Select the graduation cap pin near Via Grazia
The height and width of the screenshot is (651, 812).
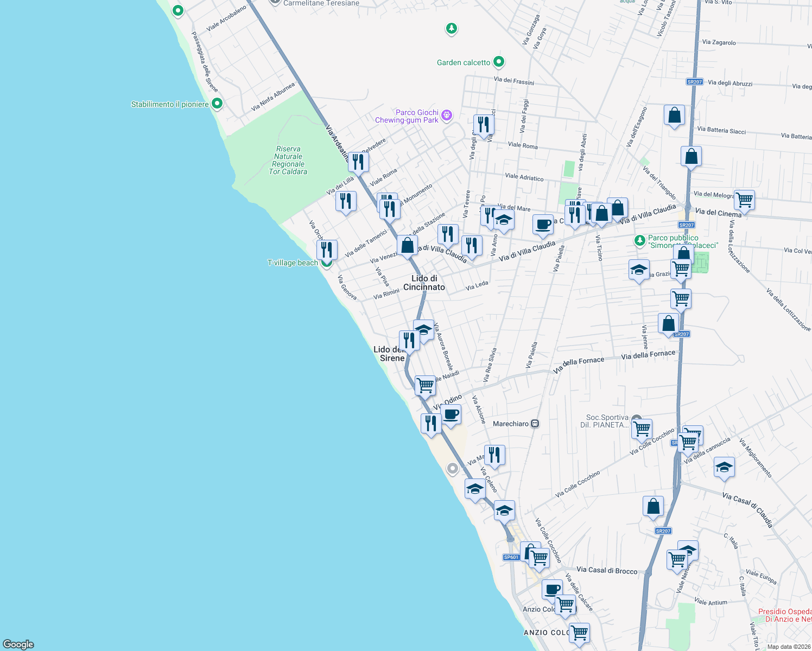click(x=639, y=270)
